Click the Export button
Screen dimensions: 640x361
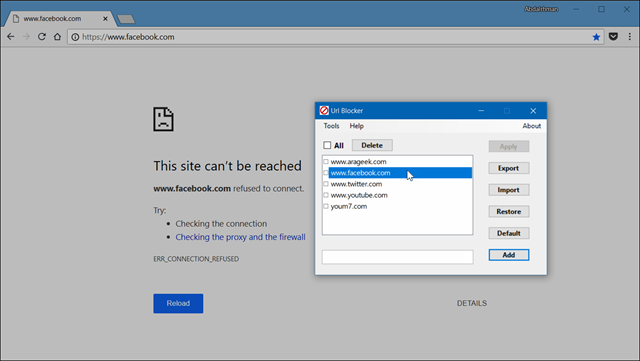pyautogui.click(x=509, y=168)
